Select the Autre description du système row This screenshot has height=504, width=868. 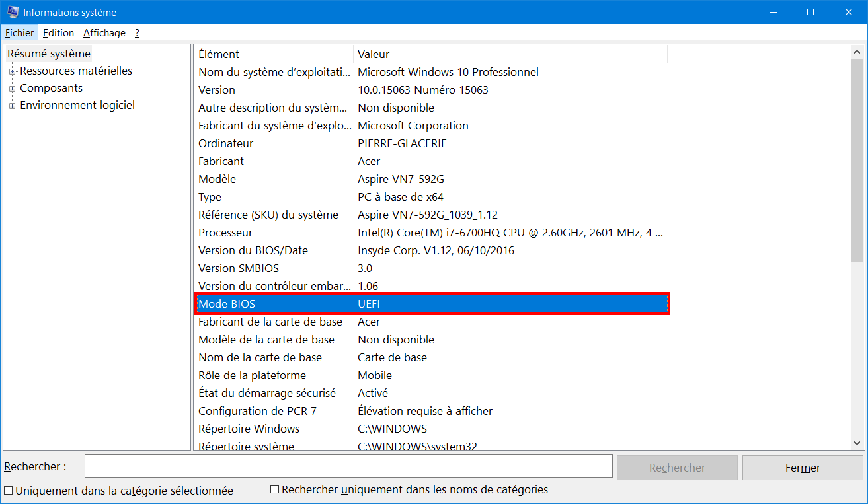pyautogui.click(x=431, y=108)
